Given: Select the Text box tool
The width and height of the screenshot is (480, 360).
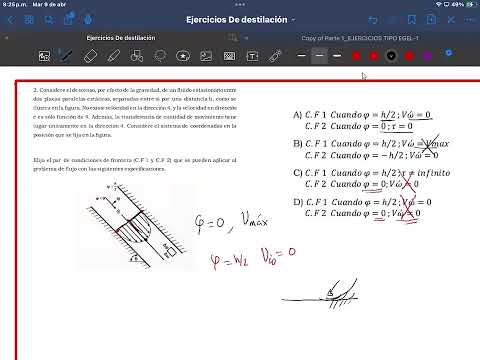Looking at the screenshot, I should (x=252, y=56).
